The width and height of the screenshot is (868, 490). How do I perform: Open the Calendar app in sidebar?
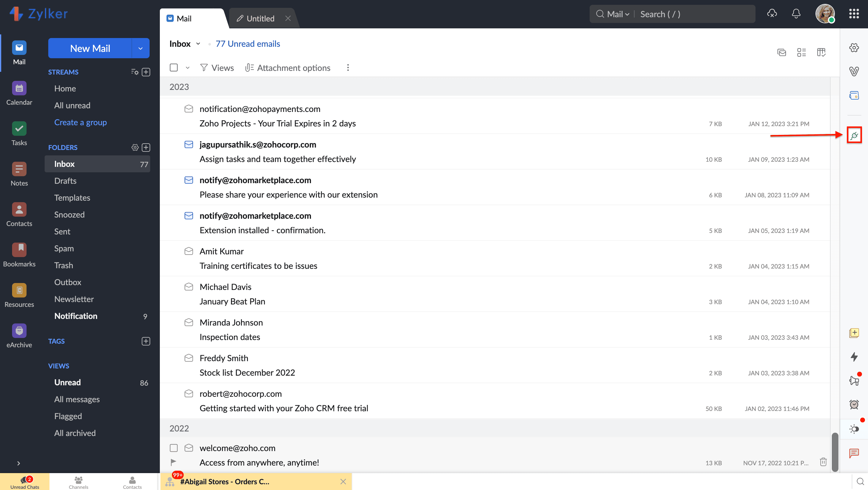point(19,94)
